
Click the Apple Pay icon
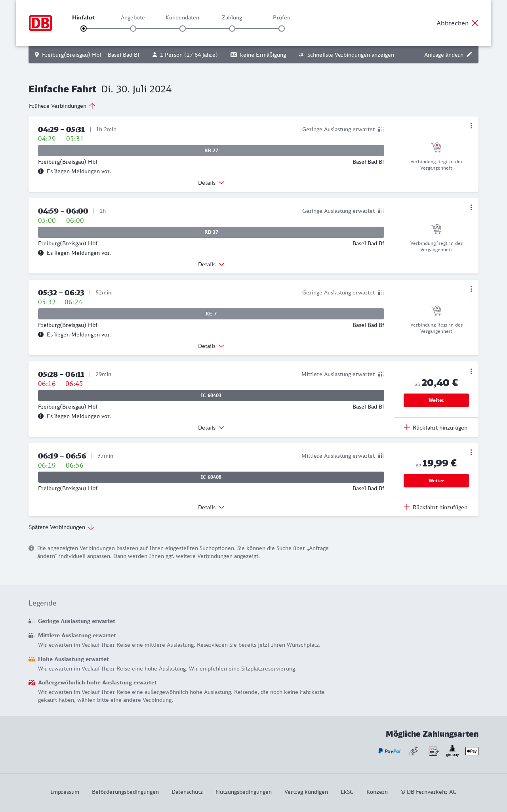click(x=472, y=751)
